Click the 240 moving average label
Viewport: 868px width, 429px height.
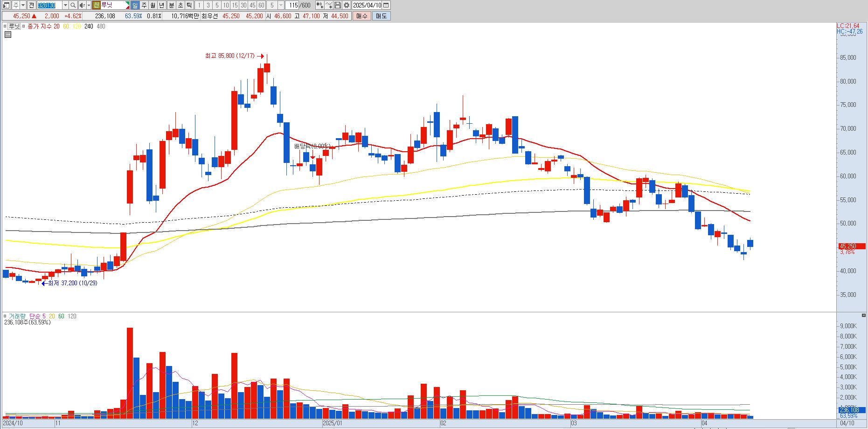pos(89,26)
